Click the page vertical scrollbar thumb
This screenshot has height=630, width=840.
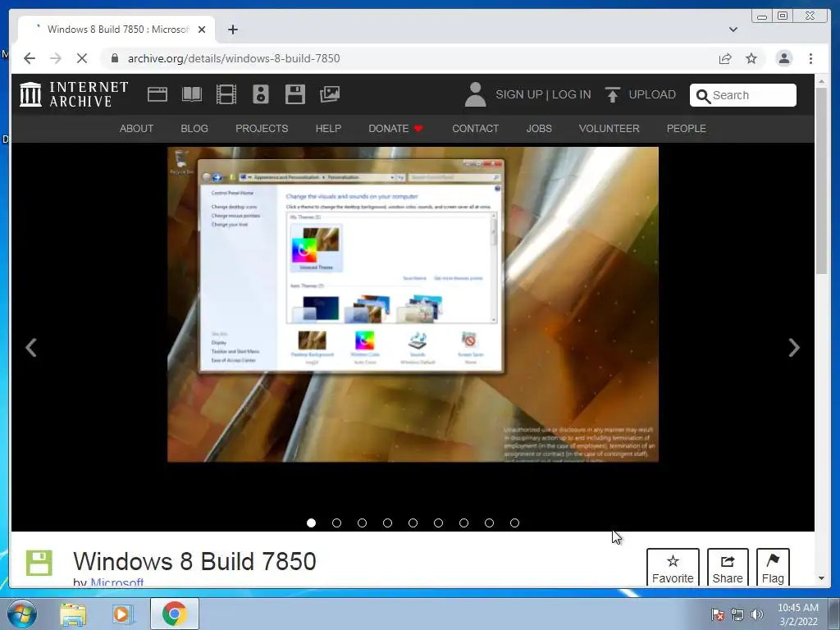(x=821, y=181)
